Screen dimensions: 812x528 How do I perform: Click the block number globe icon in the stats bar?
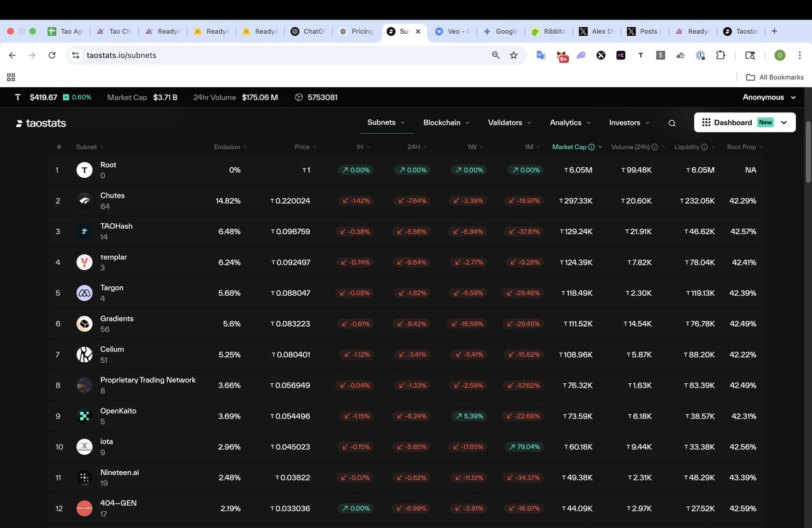click(x=298, y=97)
